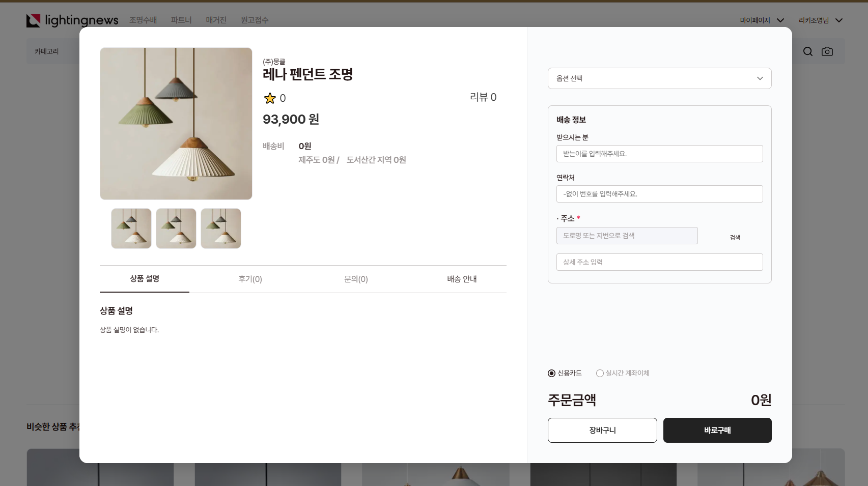Select 신용카드 payment radio button
Screen dimensions: 868x486
pyautogui.click(x=551, y=374)
